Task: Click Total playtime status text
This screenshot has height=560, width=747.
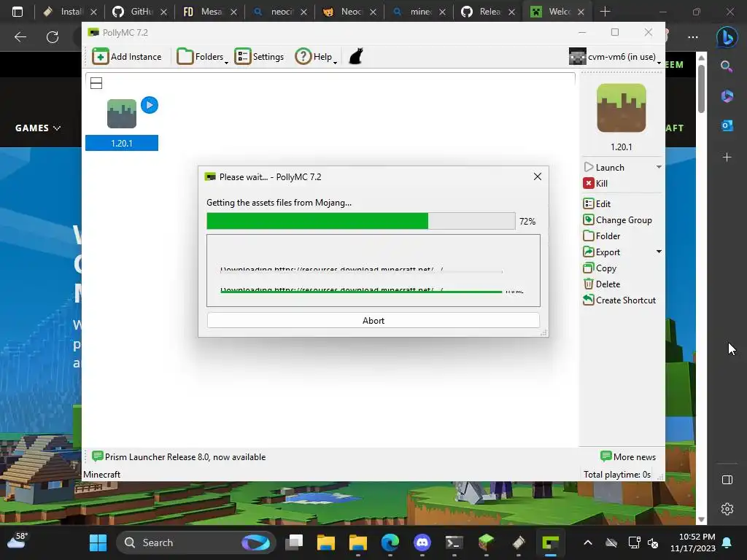Action: click(617, 475)
